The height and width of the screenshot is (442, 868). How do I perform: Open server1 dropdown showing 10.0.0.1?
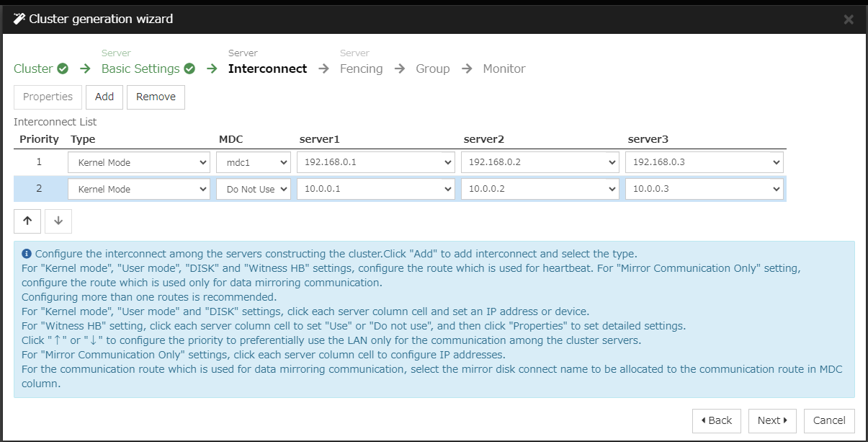click(x=375, y=190)
